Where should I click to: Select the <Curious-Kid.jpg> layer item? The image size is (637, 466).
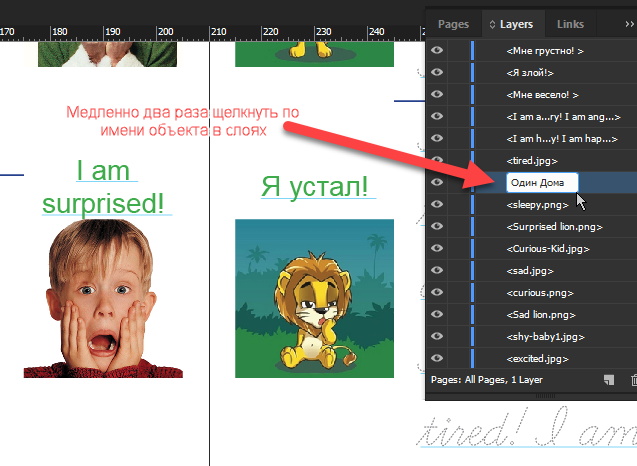(548, 248)
